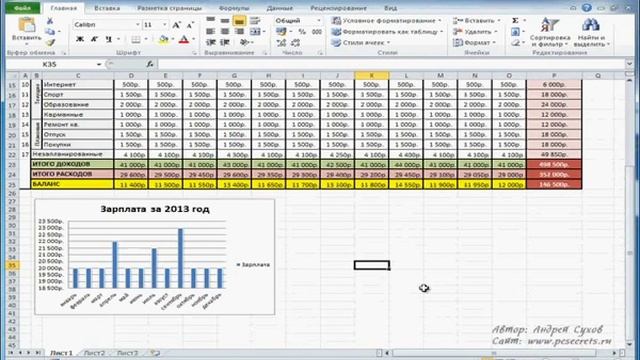
Task: Select column K header
Action: coord(371,76)
